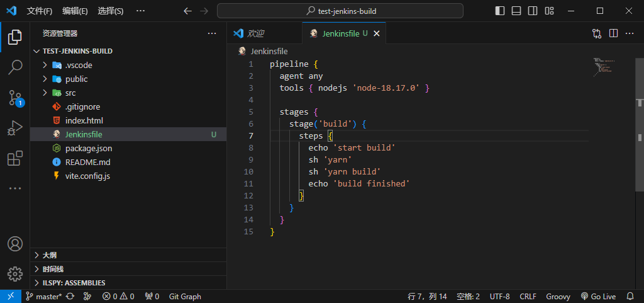Open .gitignore file in explorer
This screenshot has height=303, width=644.
coord(128,107)
